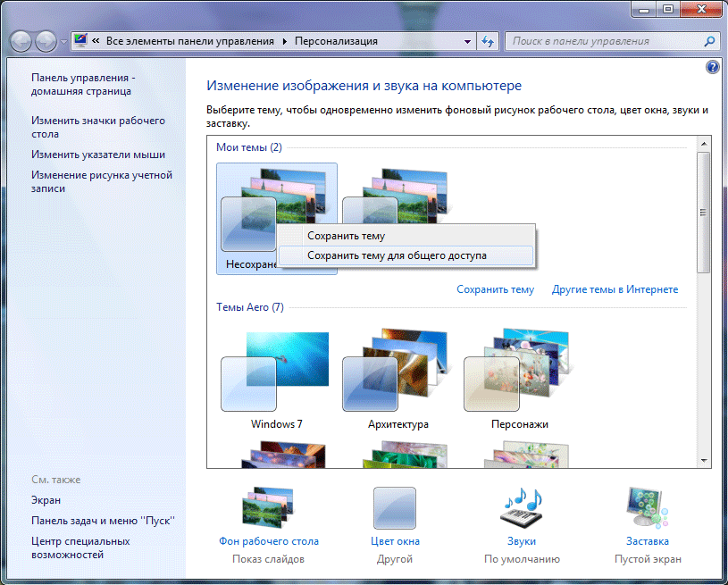
Task: Open the 'Заставка' link
Action: (648, 541)
